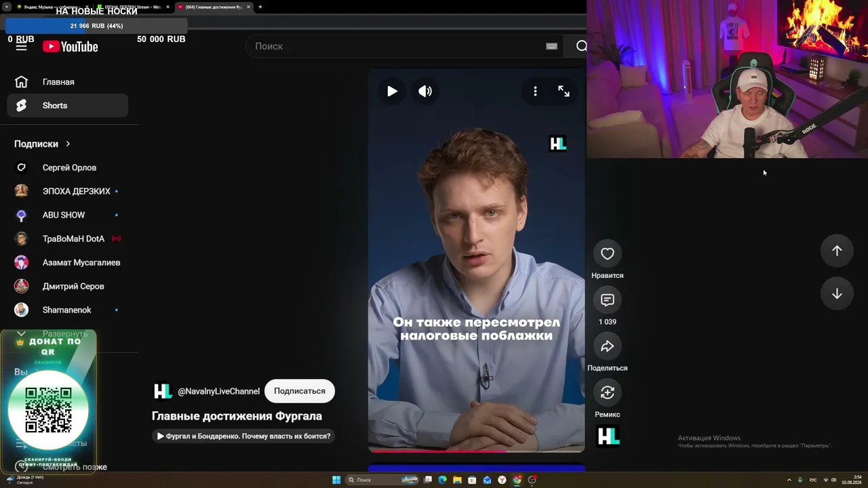Screen dimensions: 868x488
Task: Click the ЭПОХА ДЕРЗКИХ channel avatar
Action: coord(22,191)
